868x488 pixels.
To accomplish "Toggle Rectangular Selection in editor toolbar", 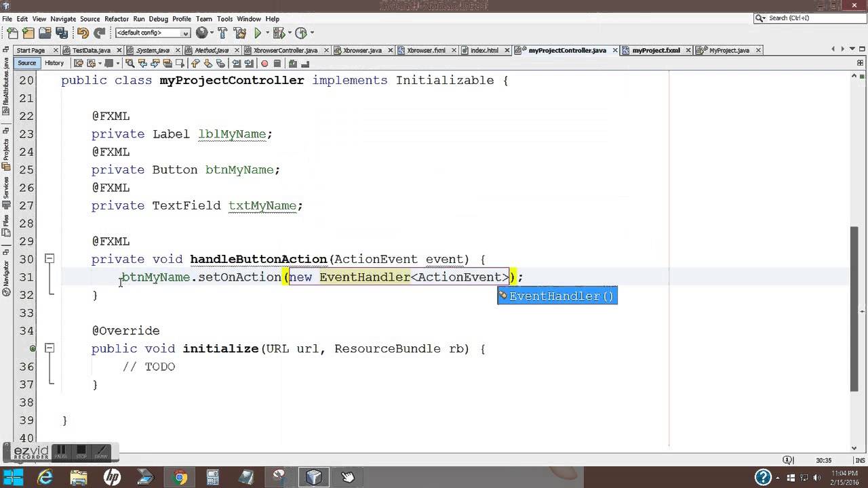I will click(x=180, y=63).
